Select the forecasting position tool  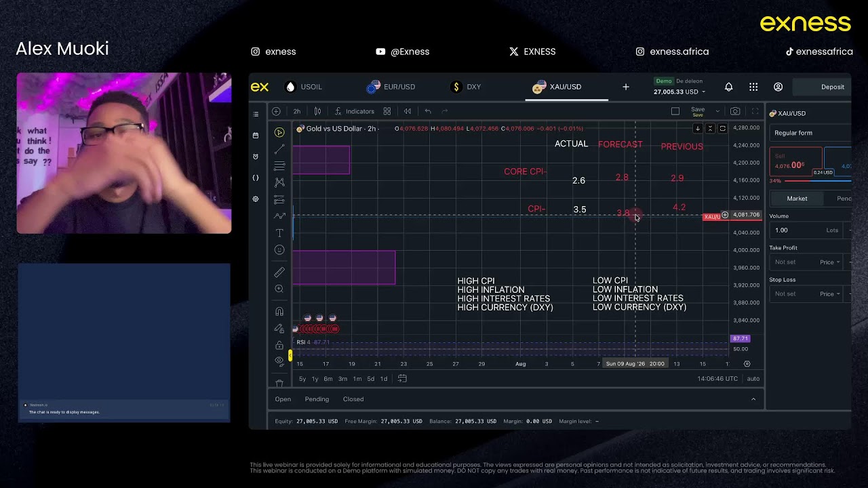pyautogui.click(x=279, y=199)
